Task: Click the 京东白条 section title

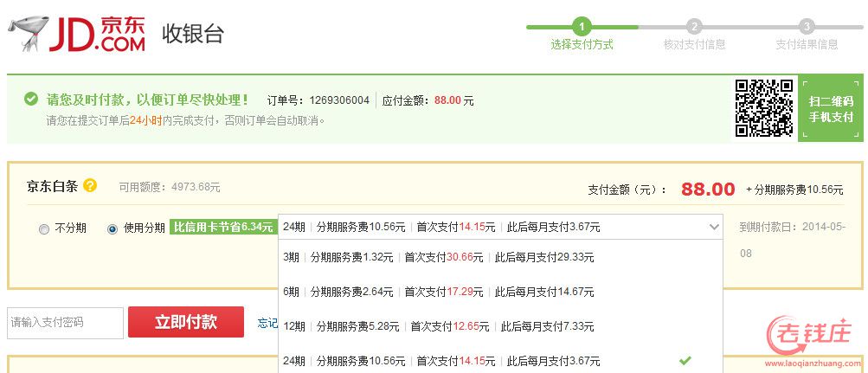Action: pos(53,186)
